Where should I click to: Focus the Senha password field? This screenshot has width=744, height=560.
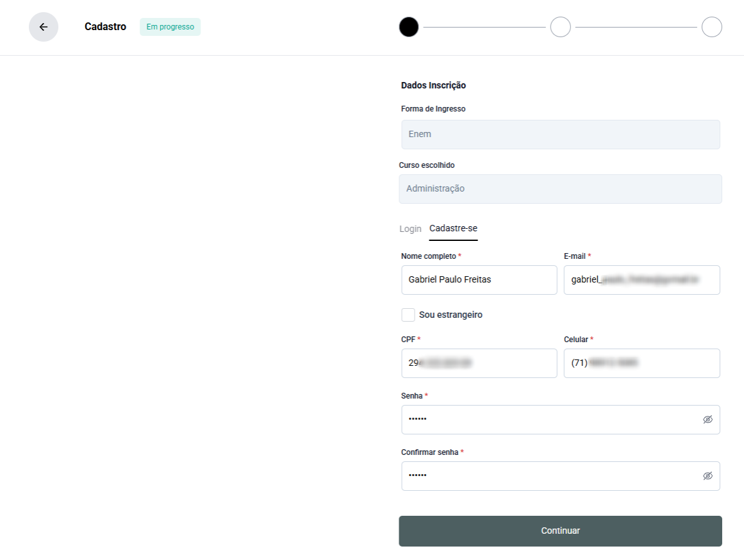click(560, 420)
